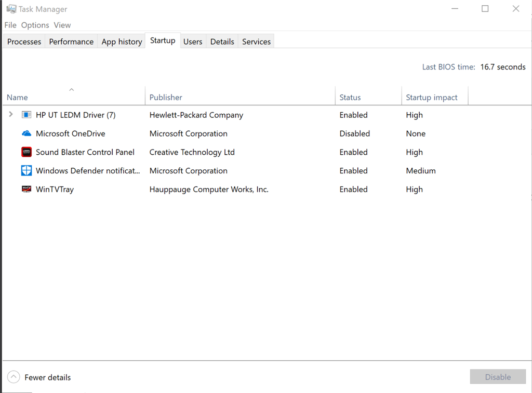Viewport: 532px width, 393px height.
Task: Click the Fewer details label
Action: click(47, 377)
